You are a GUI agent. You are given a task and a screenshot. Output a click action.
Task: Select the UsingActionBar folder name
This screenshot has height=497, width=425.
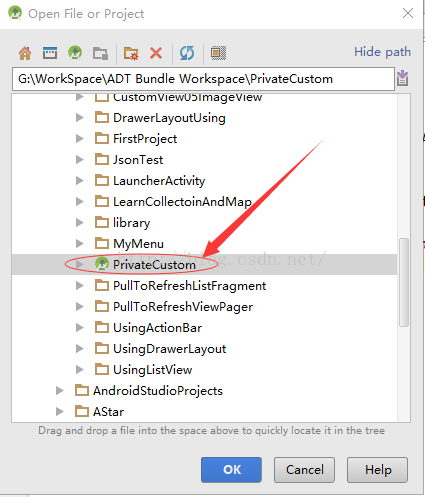tap(157, 328)
